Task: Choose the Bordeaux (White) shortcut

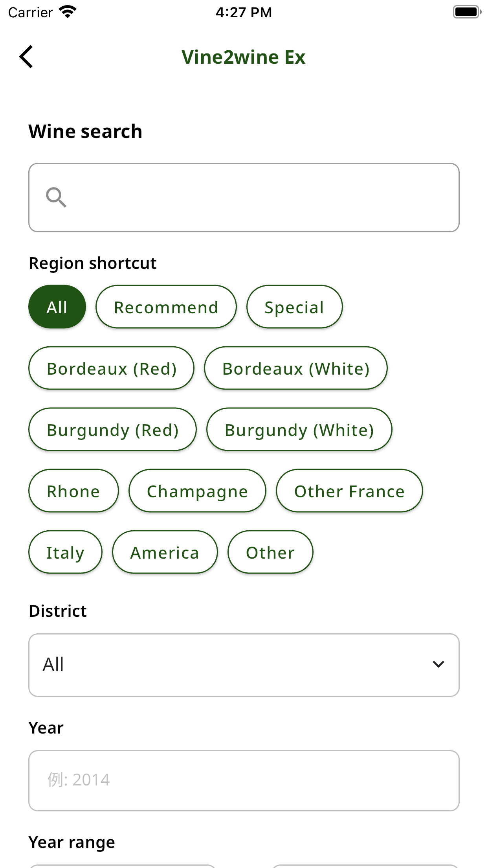Action: (x=296, y=368)
